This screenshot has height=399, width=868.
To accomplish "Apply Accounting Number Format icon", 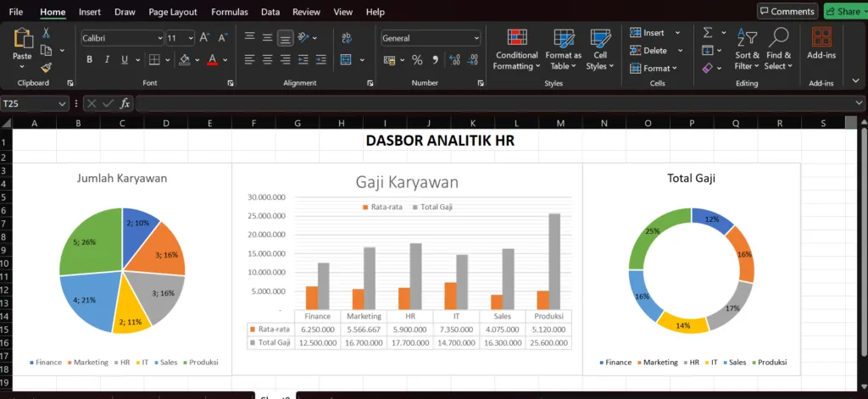I will pyautogui.click(x=389, y=60).
